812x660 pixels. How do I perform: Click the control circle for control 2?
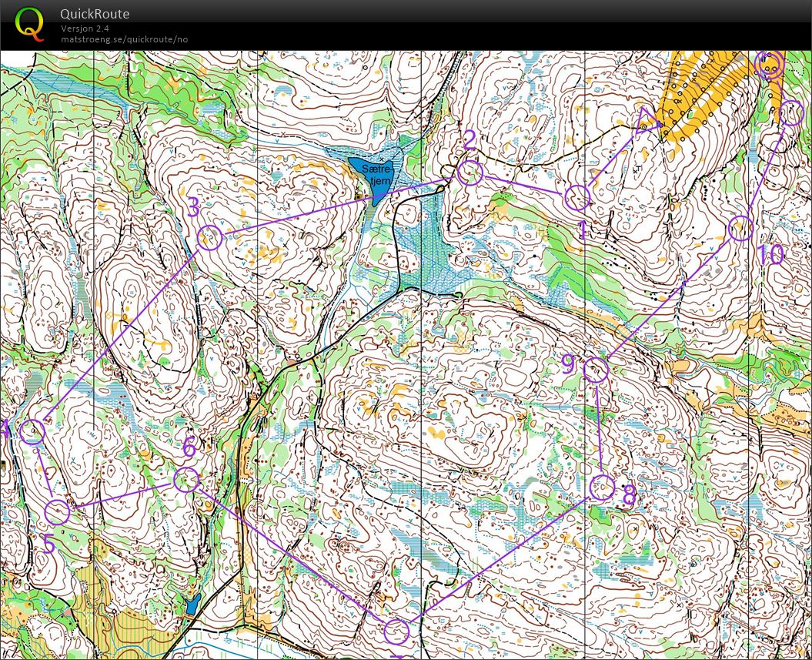469,173
